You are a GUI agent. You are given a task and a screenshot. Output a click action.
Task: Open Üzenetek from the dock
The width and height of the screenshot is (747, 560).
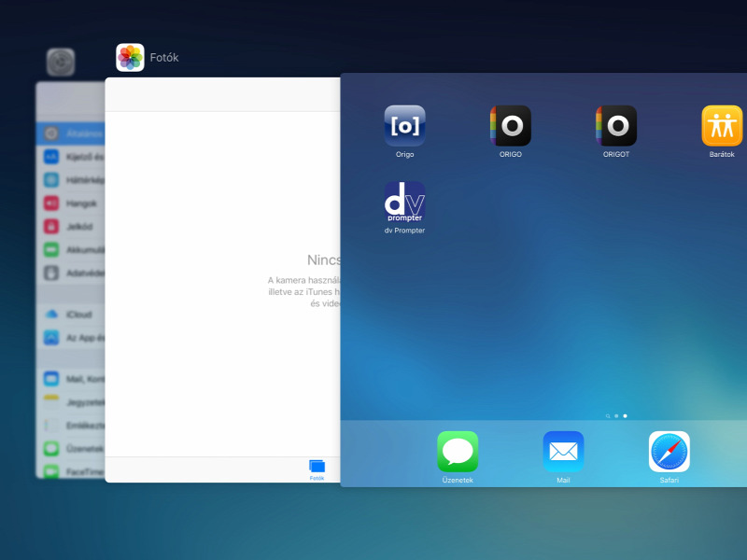(x=458, y=452)
